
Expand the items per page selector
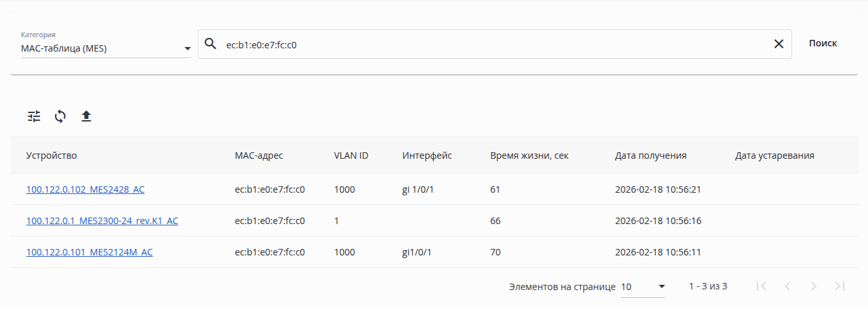tap(644, 287)
